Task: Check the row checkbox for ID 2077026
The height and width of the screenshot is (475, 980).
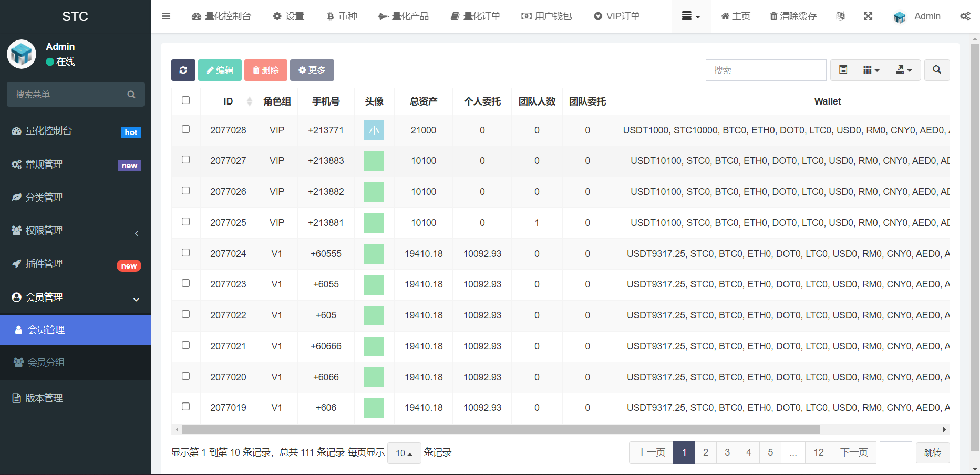Action: pyautogui.click(x=185, y=191)
